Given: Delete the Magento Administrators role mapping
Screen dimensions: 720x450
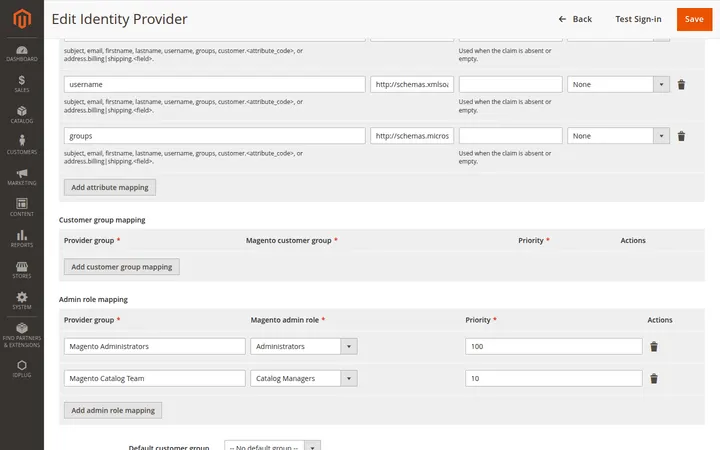Looking at the screenshot, I should [x=654, y=346].
